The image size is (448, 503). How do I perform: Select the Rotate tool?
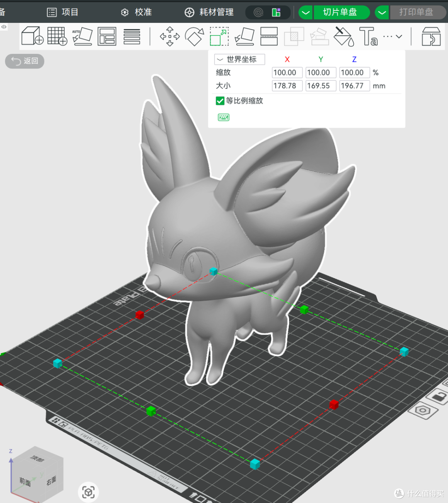(194, 36)
